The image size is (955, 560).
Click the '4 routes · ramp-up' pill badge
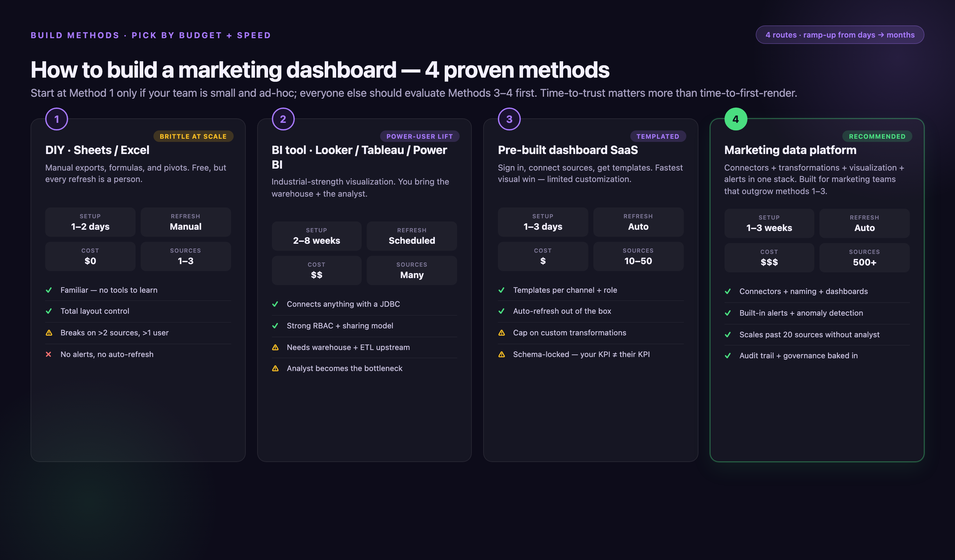[x=840, y=35]
